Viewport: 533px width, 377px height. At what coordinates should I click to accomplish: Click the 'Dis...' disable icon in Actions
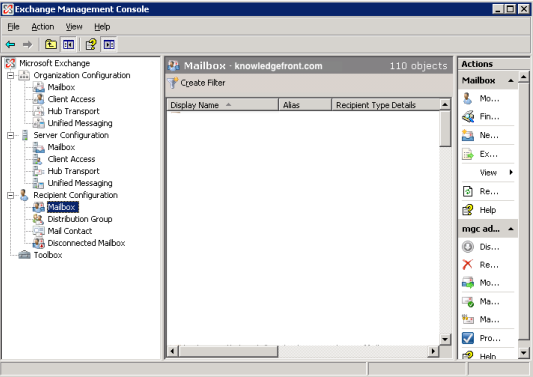click(x=468, y=246)
